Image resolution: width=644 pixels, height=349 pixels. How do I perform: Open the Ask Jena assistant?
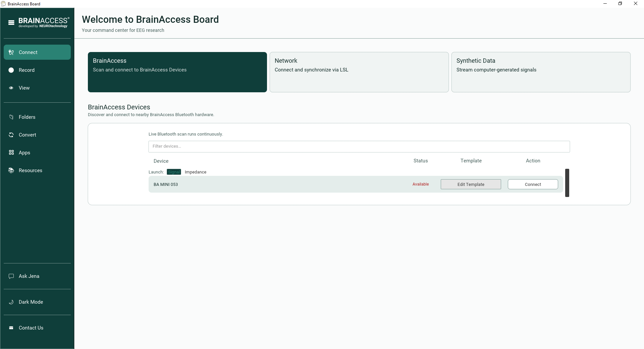point(37,276)
